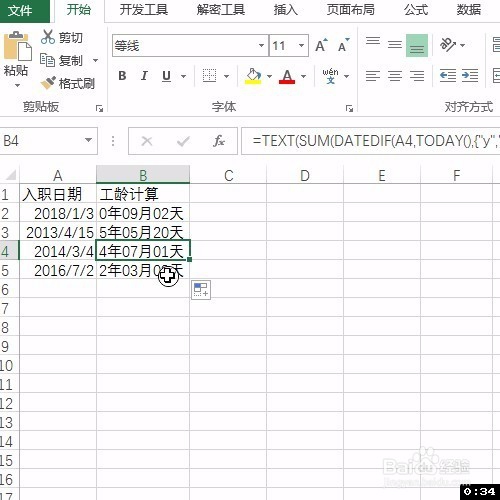This screenshot has height=500, width=500.
Task: Toggle bottom vertical alignment (highlighted)
Action: click(417, 45)
